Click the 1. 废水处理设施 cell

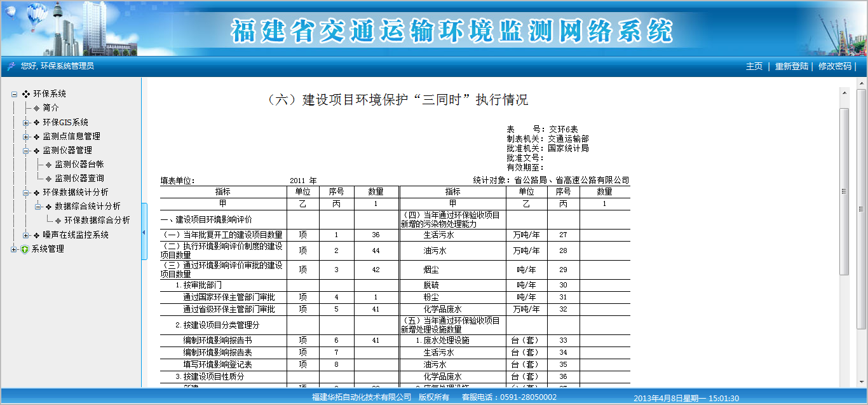coord(452,340)
